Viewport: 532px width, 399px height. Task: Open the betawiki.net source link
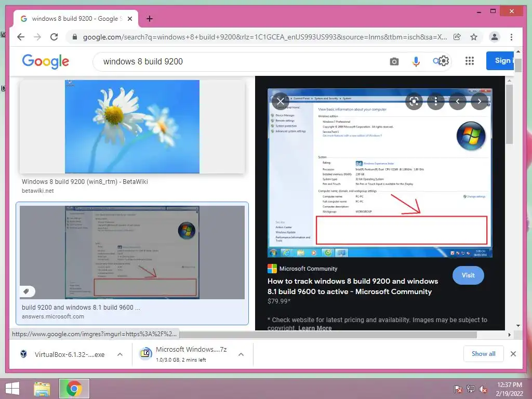click(37, 191)
